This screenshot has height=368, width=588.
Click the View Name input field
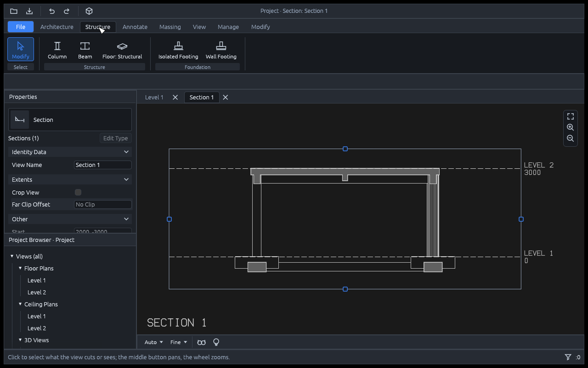tap(103, 165)
